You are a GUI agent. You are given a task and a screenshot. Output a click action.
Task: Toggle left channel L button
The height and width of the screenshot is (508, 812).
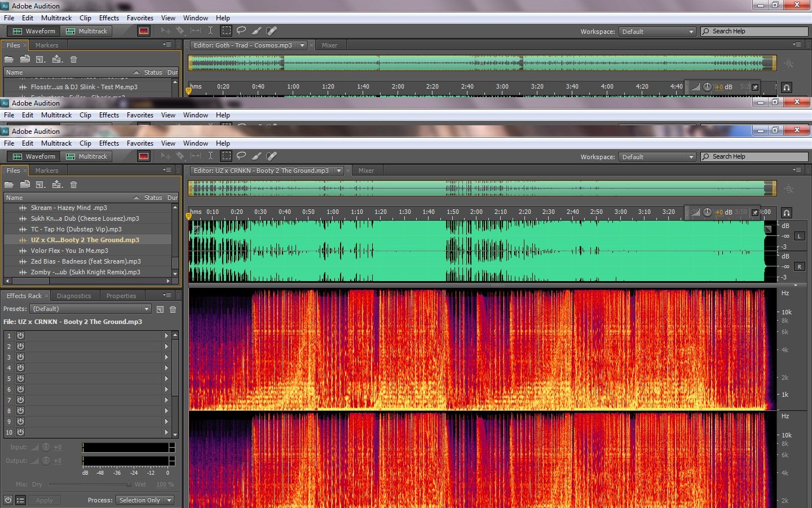tap(800, 236)
